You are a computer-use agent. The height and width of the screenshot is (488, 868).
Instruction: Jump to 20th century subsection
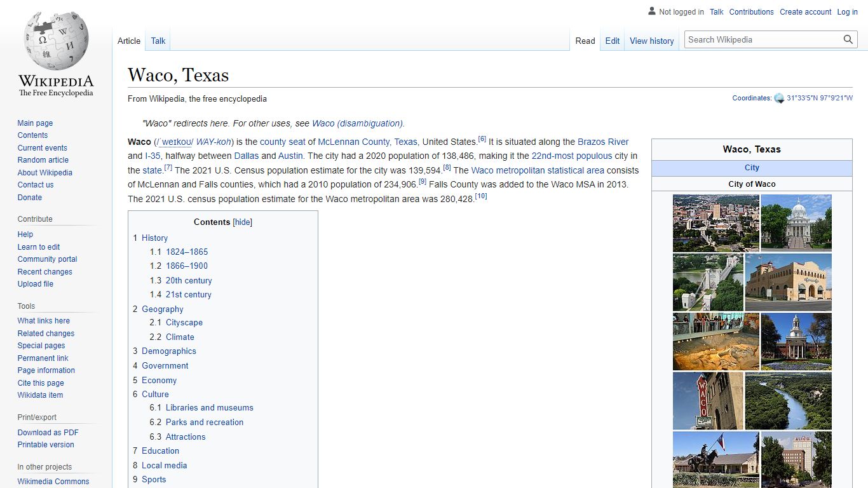point(189,280)
